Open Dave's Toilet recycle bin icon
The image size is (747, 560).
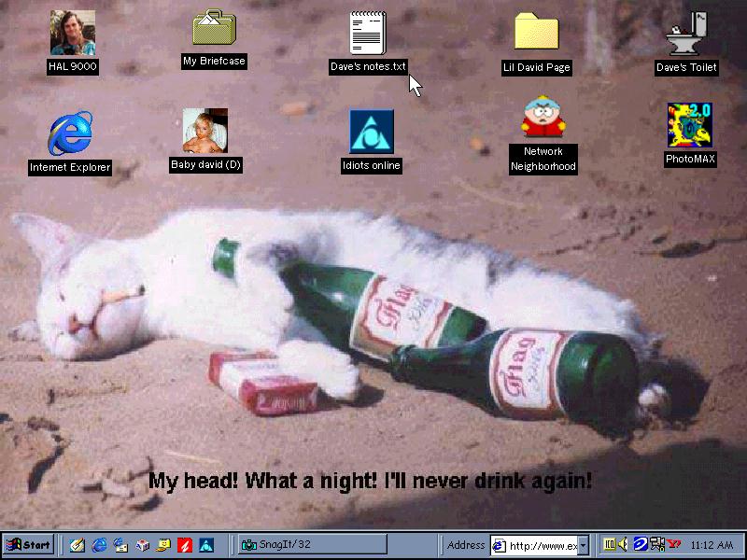(x=685, y=34)
